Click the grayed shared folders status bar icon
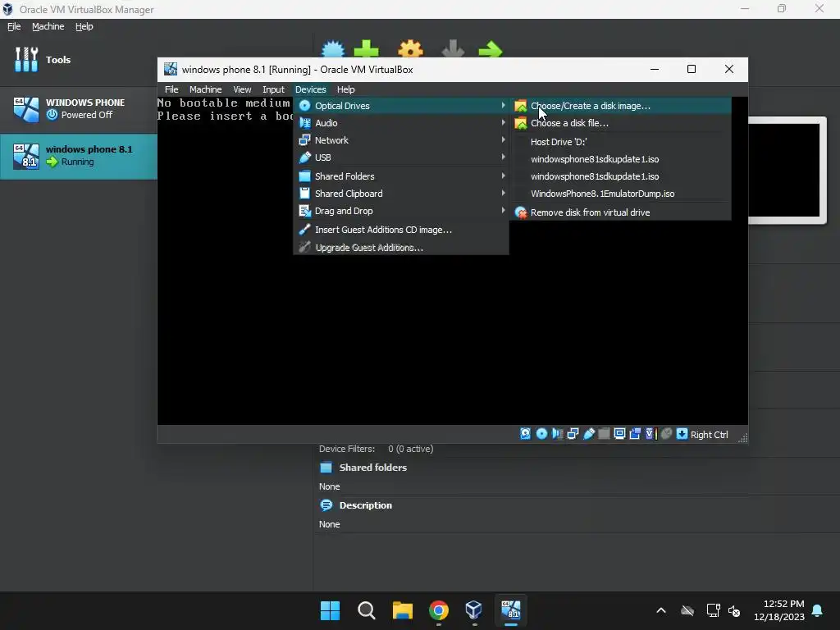 605,434
